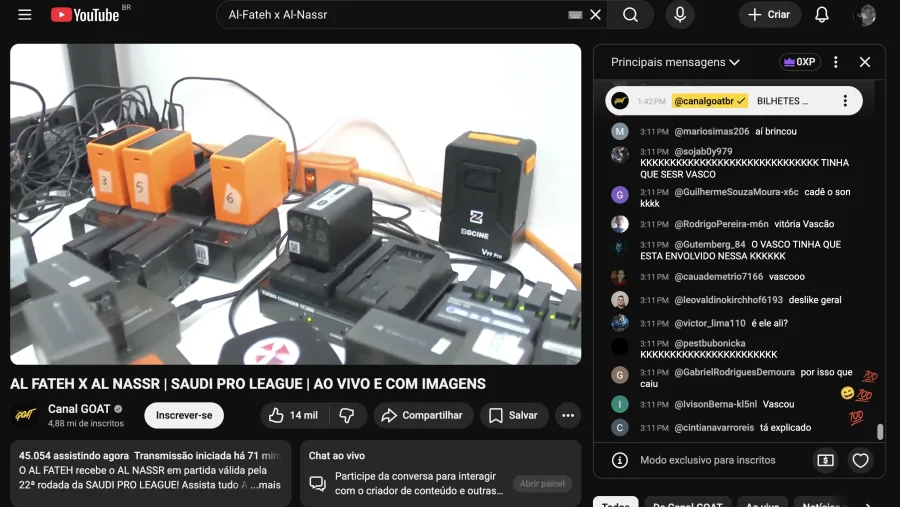This screenshot has width=900, height=507.
Task: Open notifications bell
Action: [822, 14]
